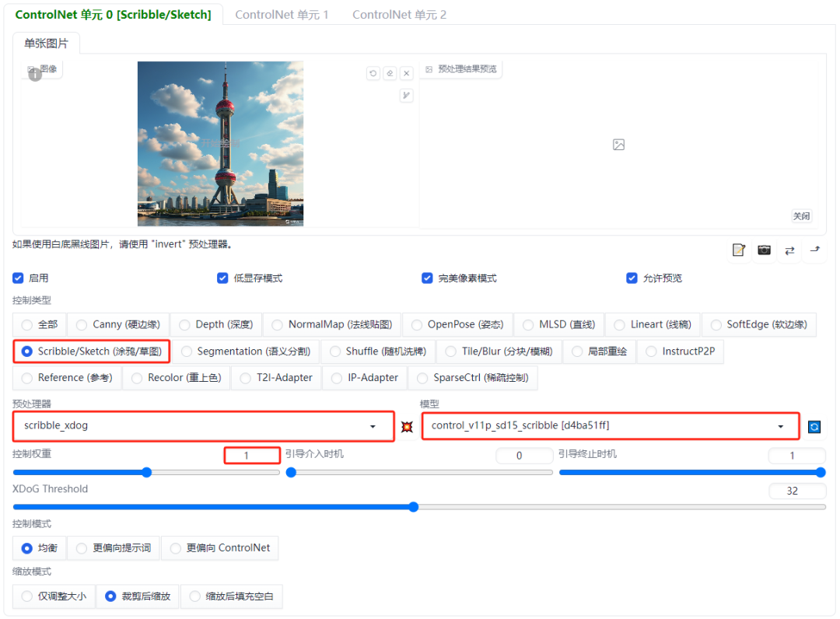Select the ControlNet 单元 0 [Scribble/Sketch] tab
This screenshot has height=619, width=840.
pyautogui.click(x=113, y=15)
